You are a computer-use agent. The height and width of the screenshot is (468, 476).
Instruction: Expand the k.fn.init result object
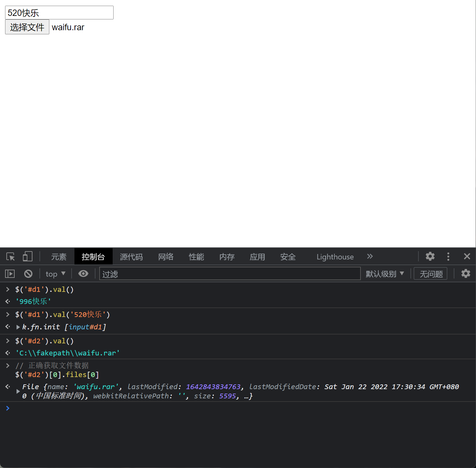click(x=18, y=327)
